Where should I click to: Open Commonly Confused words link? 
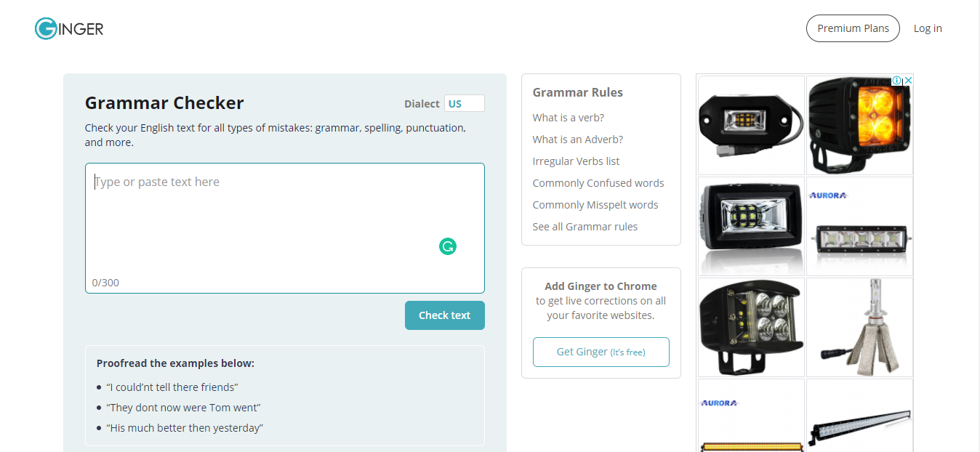point(598,183)
